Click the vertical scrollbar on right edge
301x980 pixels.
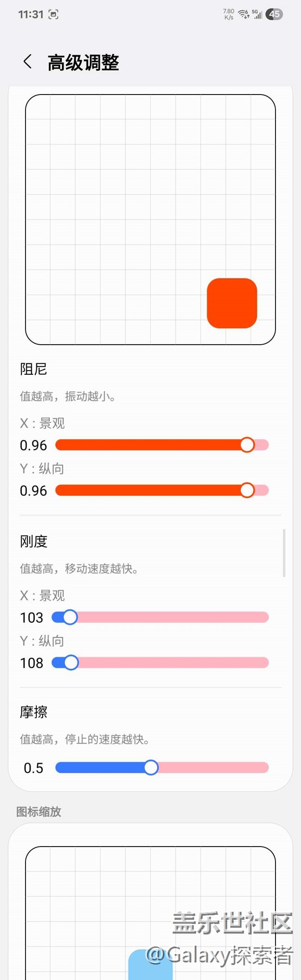pos(284,553)
